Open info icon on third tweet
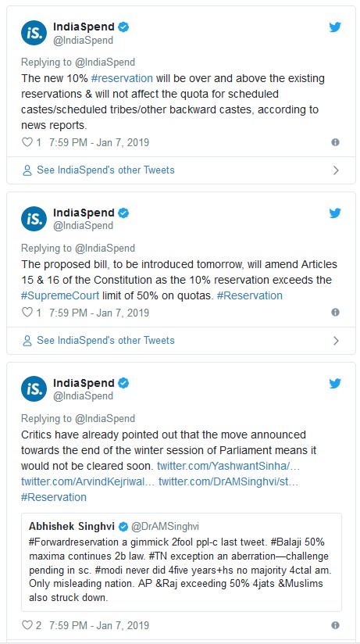Viewport: 360px width, 644px height. [335, 625]
